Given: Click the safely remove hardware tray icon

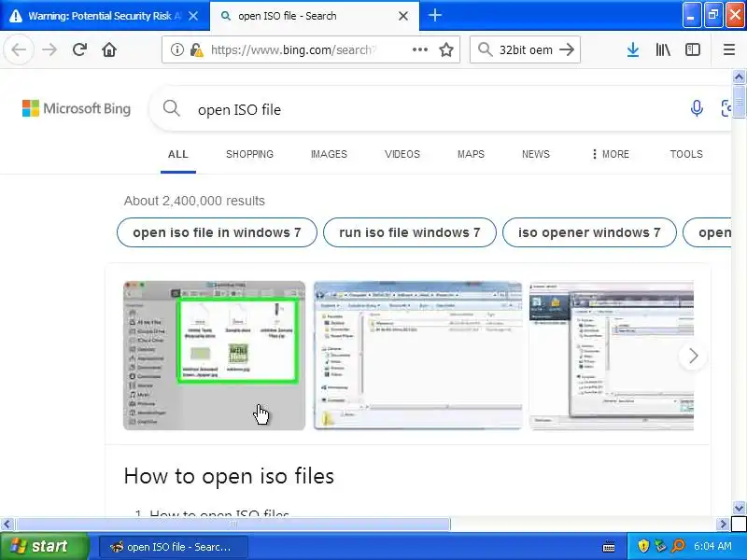Looking at the screenshot, I should 660,546.
